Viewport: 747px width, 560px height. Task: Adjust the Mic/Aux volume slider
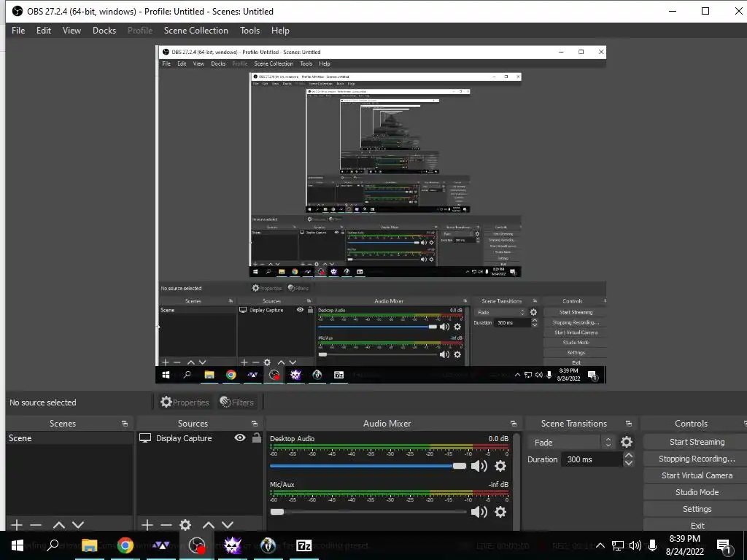coord(368,511)
